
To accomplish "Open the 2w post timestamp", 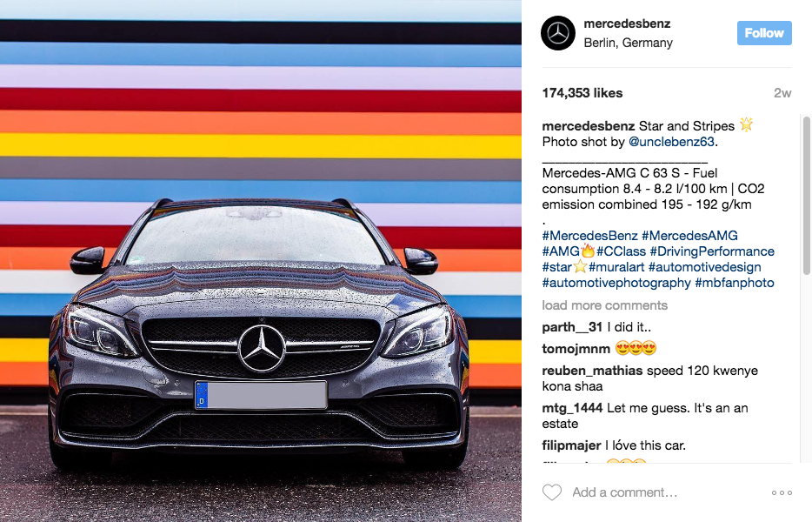I will (x=782, y=93).
